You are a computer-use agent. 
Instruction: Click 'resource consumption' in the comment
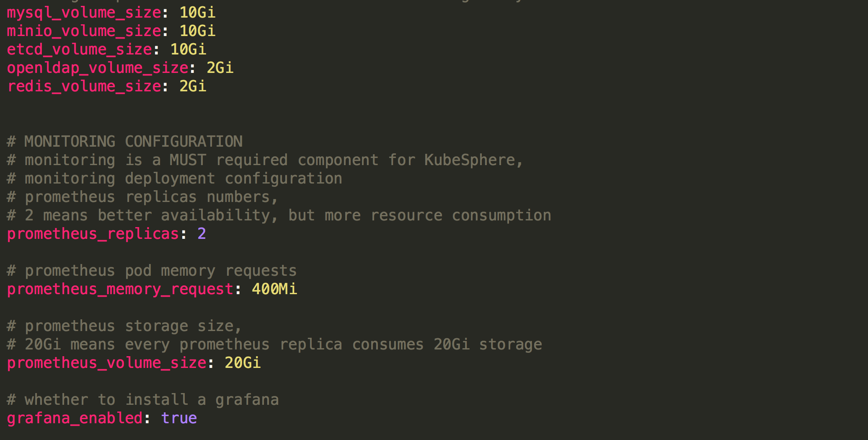[461, 215]
